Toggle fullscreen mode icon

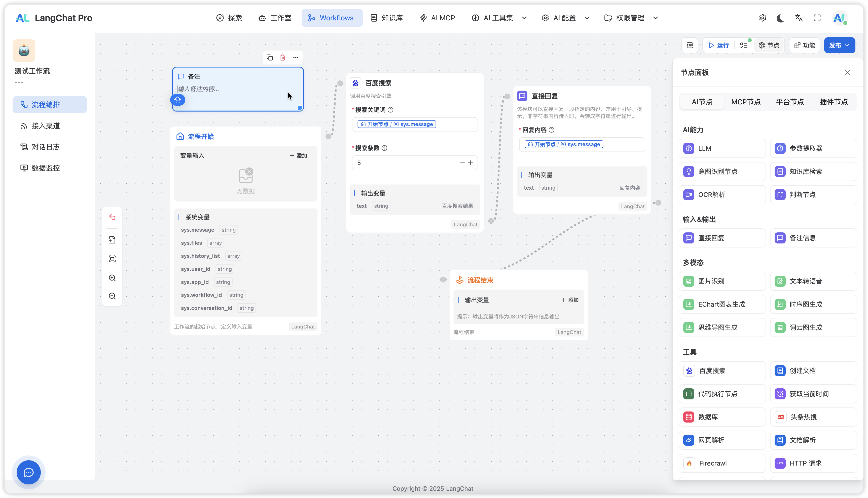817,18
